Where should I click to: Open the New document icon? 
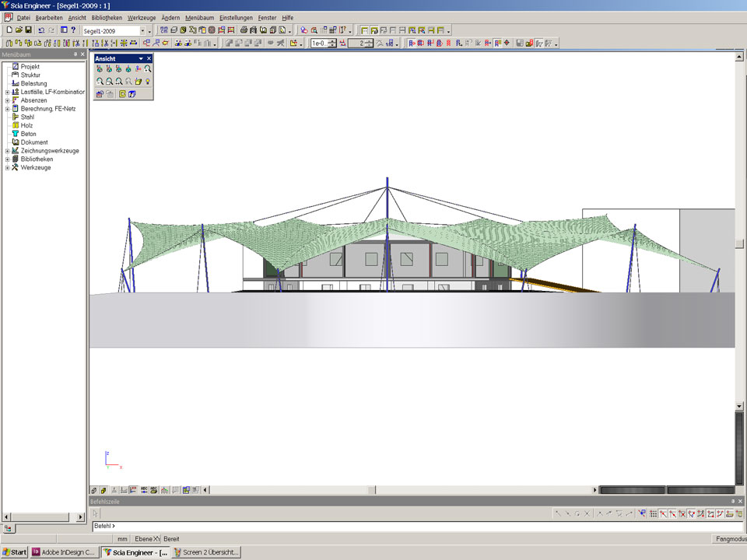[9, 30]
